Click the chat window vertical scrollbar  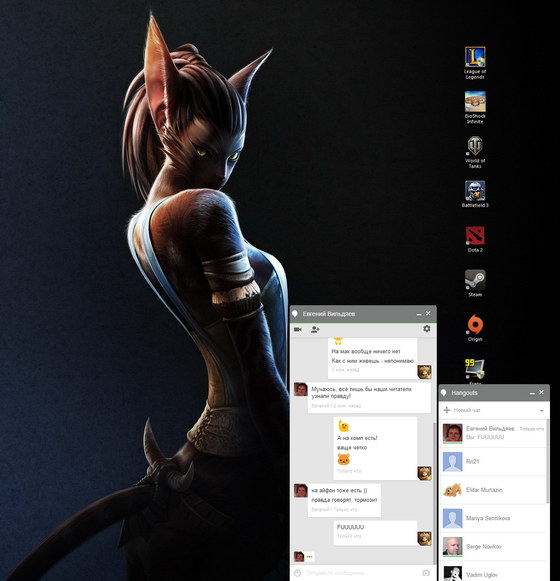tap(434, 493)
